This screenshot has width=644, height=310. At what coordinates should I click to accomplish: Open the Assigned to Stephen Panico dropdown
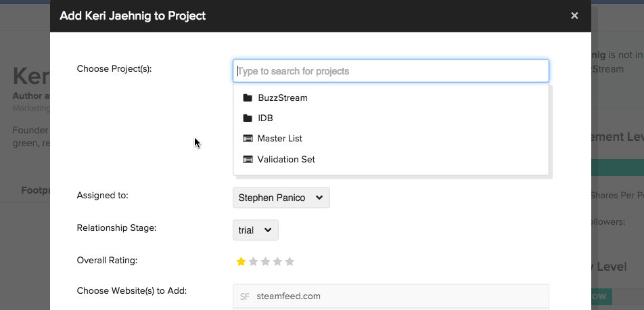click(x=281, y=198)
